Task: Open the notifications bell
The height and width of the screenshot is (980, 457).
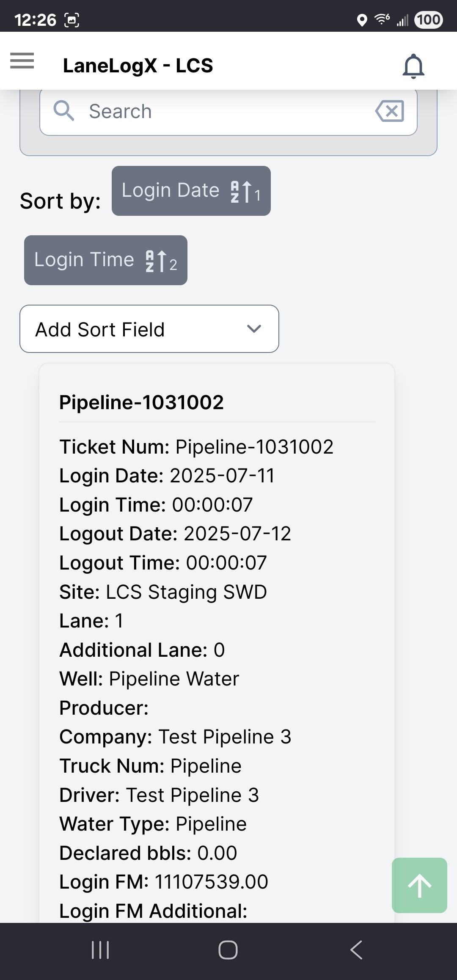Action: [413, 66]
